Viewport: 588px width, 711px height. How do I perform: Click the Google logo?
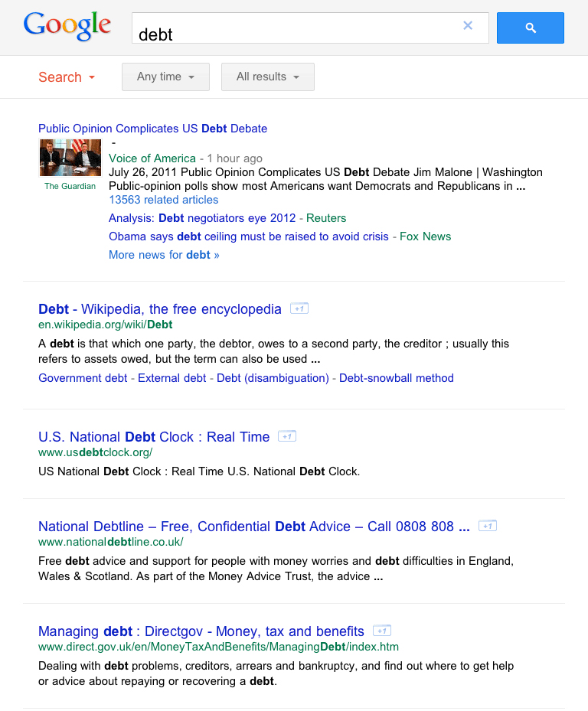(67, 26)
